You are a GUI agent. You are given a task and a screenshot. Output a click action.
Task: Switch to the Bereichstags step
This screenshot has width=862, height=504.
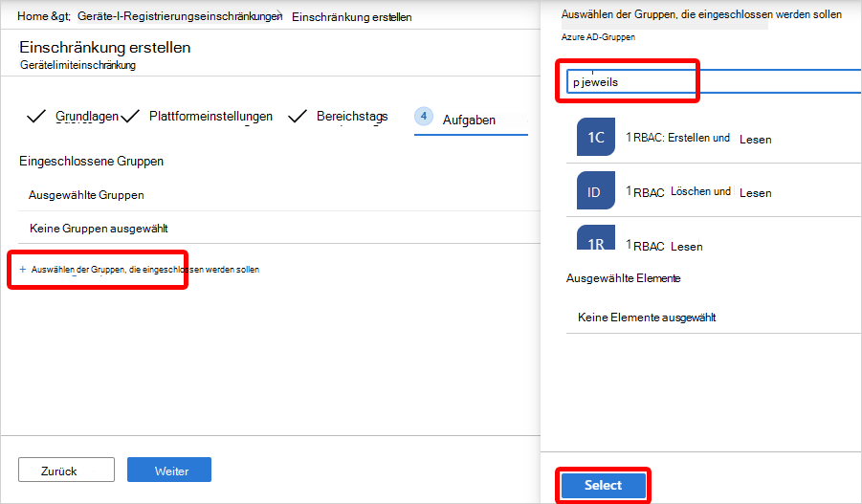click(x=352, y=117)
